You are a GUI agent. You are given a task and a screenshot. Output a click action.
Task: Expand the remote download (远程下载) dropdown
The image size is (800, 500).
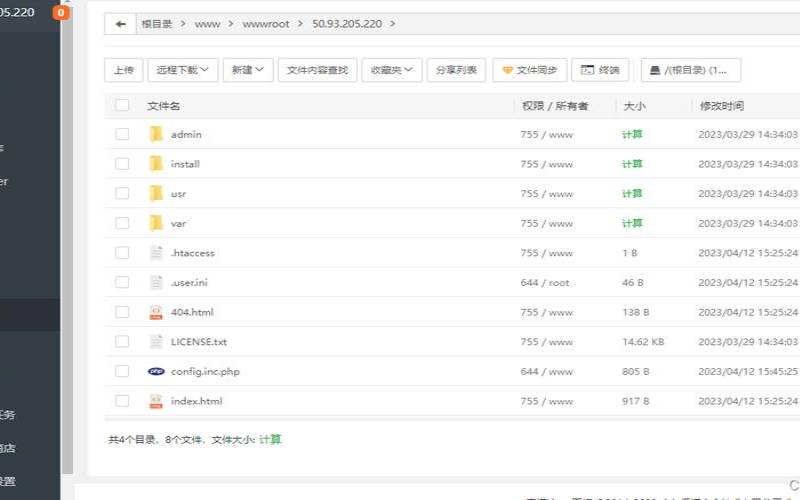pos(182,70)
